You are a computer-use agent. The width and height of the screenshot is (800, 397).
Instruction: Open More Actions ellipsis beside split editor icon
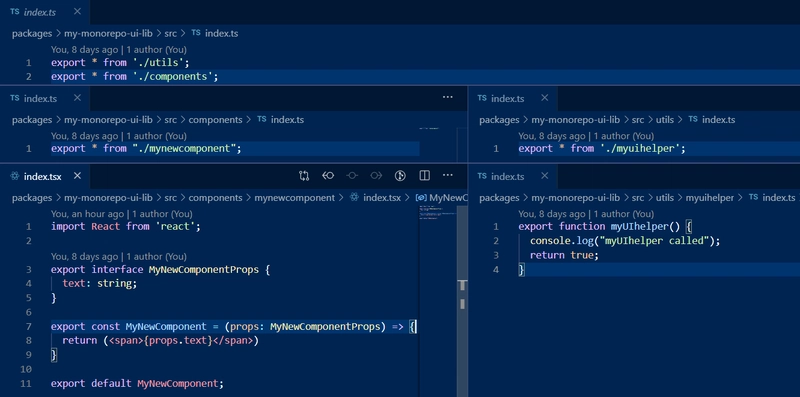coord(447,176)
